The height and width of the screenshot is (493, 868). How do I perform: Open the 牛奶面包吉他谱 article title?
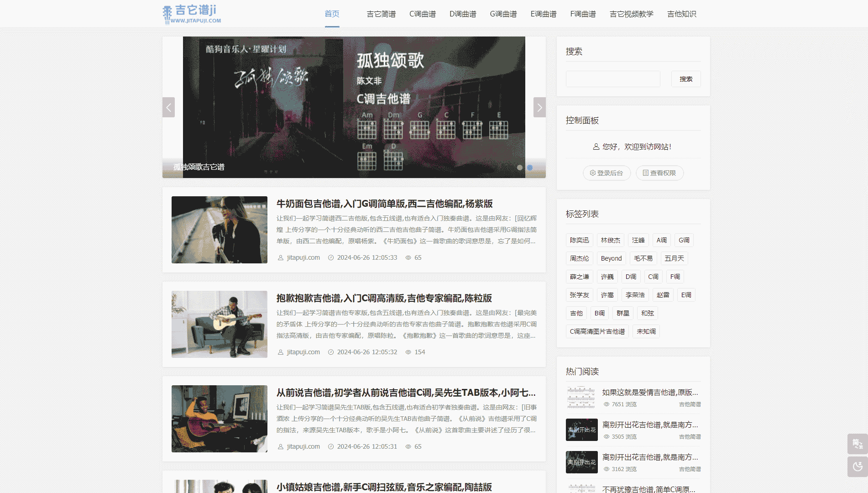(385, 204)
